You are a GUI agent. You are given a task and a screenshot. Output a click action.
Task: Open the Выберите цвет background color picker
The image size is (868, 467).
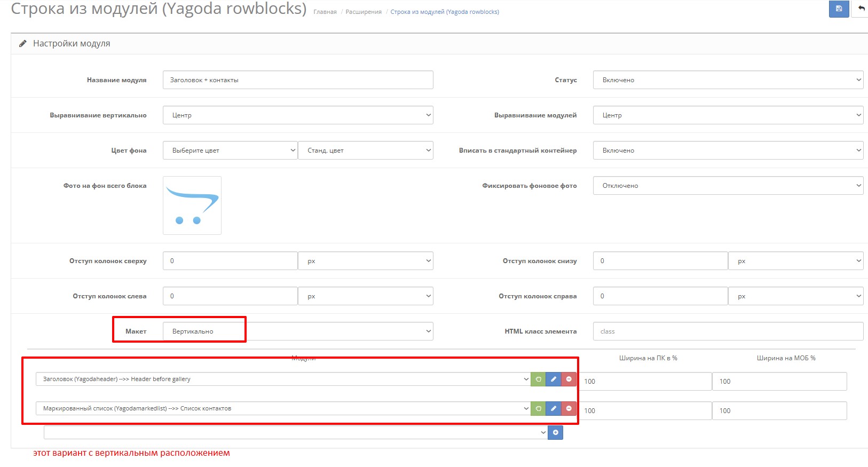click(230, 151)
